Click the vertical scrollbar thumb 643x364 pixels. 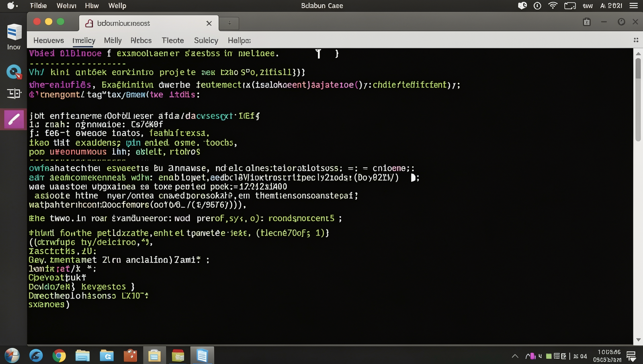[638, 99]
